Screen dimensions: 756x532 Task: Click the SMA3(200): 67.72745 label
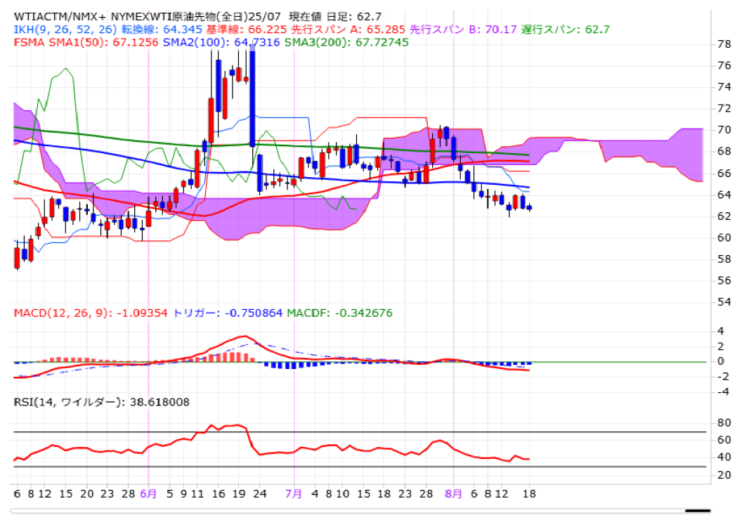tap(346, 42)
